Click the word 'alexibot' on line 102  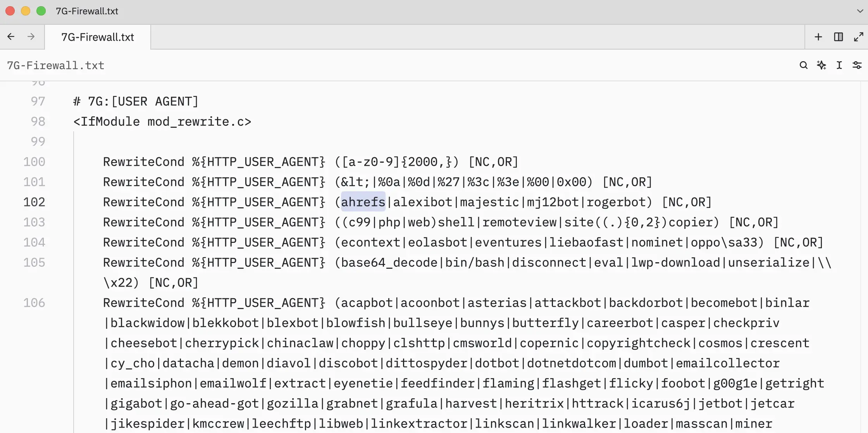click(x=422, y=202)
